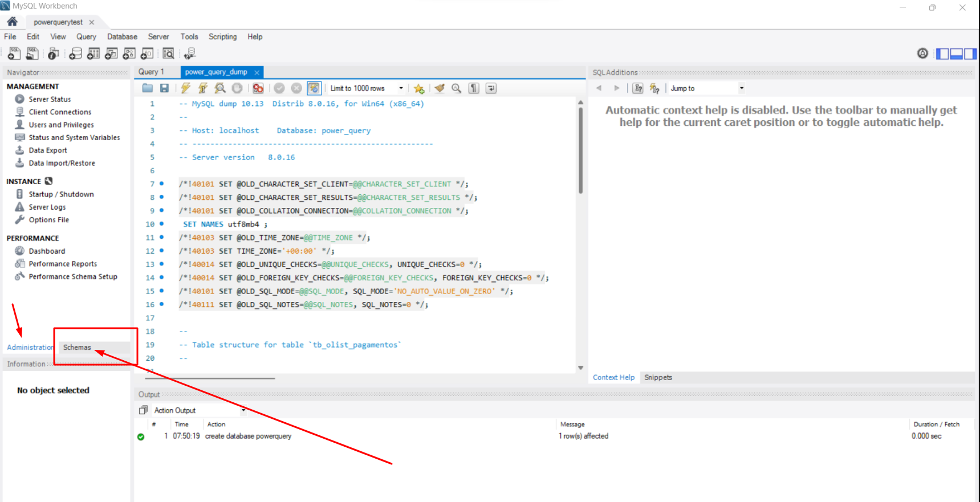The height and width of the screenshot is (502, 980).
Task: Open the Query menu
Action: point(87,36)
